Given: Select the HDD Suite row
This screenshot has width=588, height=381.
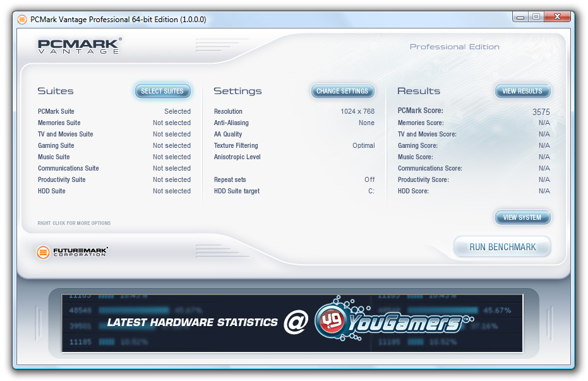Looking at the screenshot, I should [52, 191].
